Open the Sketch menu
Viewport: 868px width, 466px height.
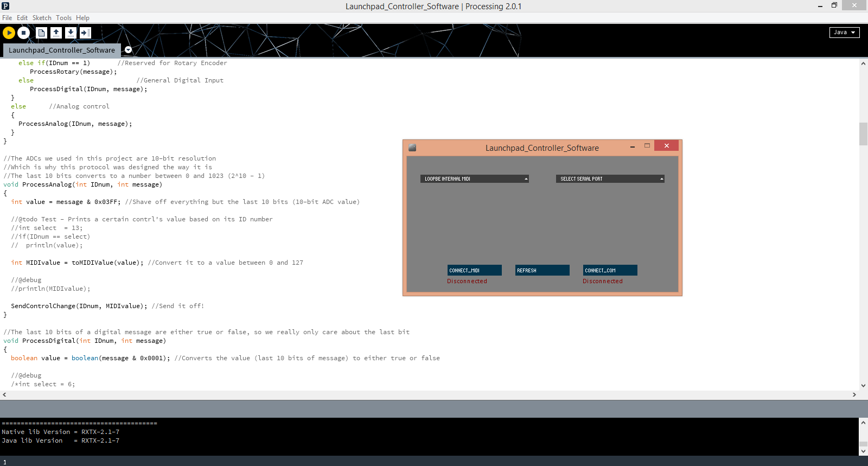pyautogui.click(x=42, y=18)
